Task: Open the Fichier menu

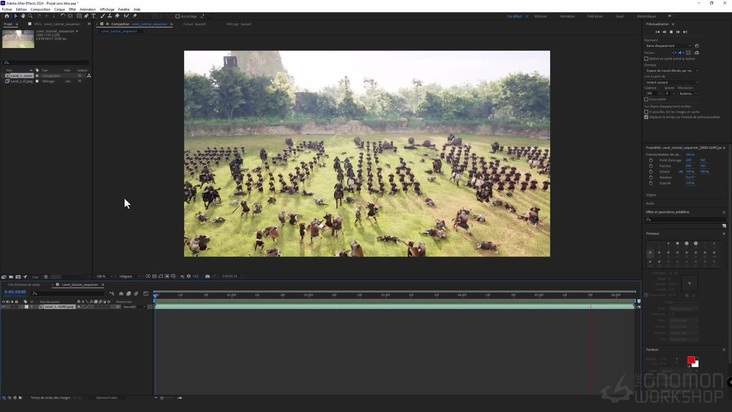Action: click(7, 9)
